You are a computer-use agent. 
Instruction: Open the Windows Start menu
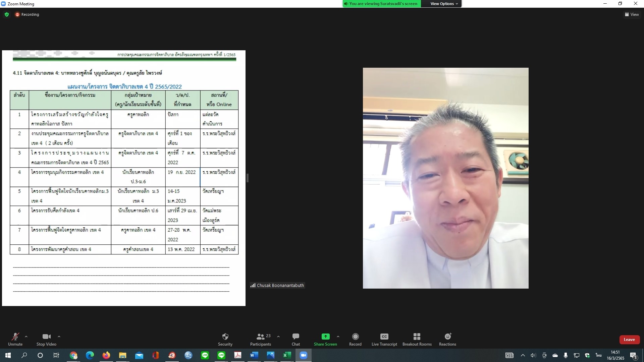(8, 355)
